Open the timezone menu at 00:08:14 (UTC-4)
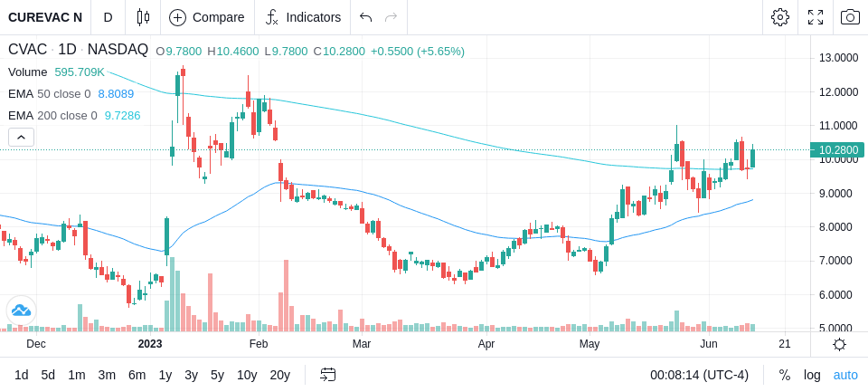The height and width of the screenshot is (392, 868). (699, 375)
